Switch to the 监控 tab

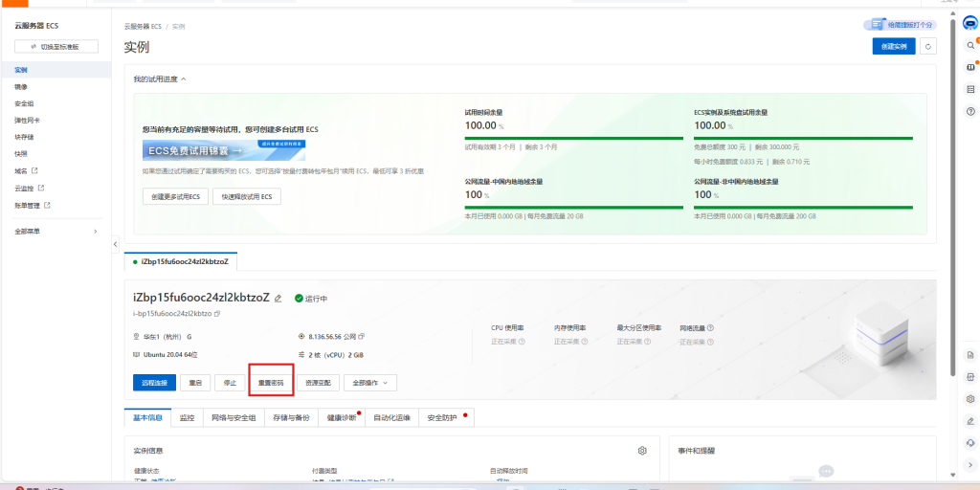187,418
